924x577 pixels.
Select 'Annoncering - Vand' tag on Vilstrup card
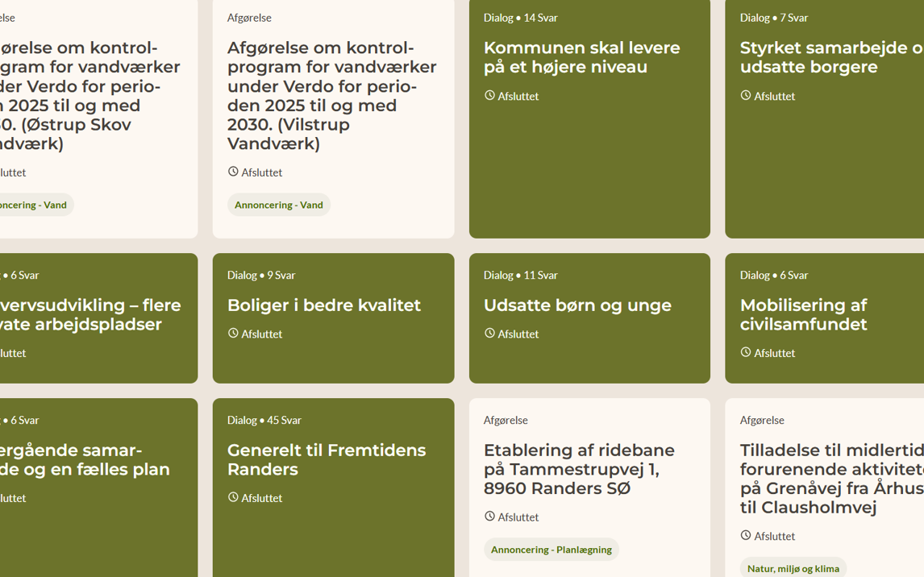(278, 205)
